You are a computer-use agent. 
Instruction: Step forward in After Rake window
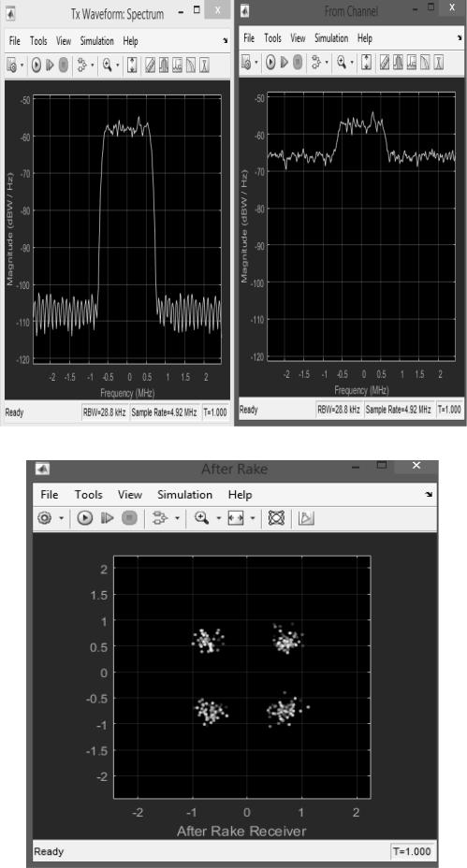click(107, 518)
